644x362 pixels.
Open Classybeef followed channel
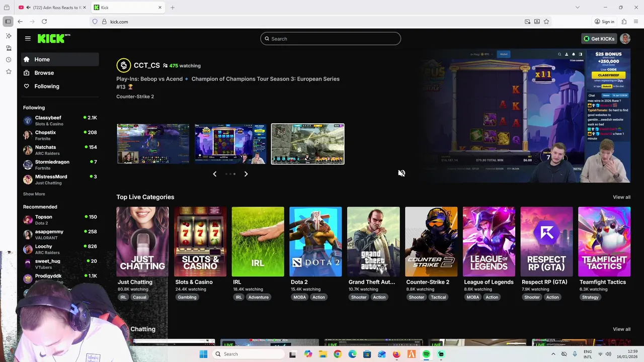(60, 121)
